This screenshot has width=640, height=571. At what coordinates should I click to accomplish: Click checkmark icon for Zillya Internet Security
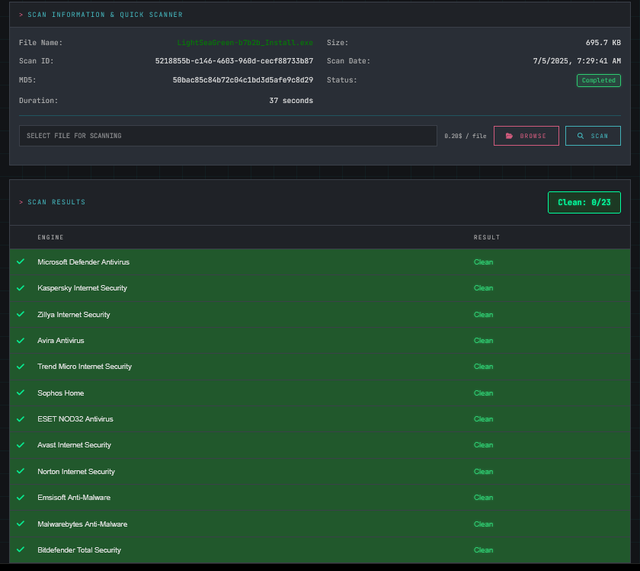[x=20, y=314]
